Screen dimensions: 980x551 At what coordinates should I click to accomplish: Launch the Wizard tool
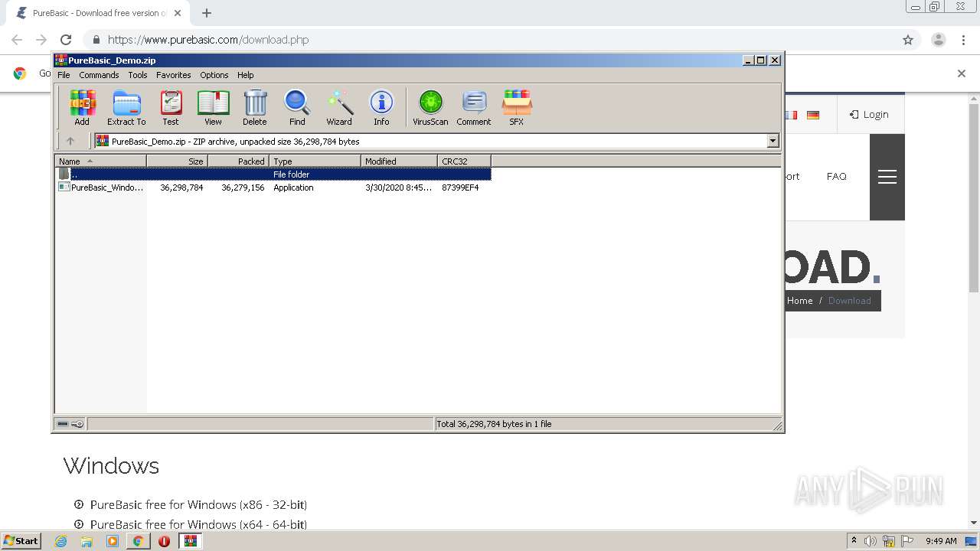(x=339, y=107)
